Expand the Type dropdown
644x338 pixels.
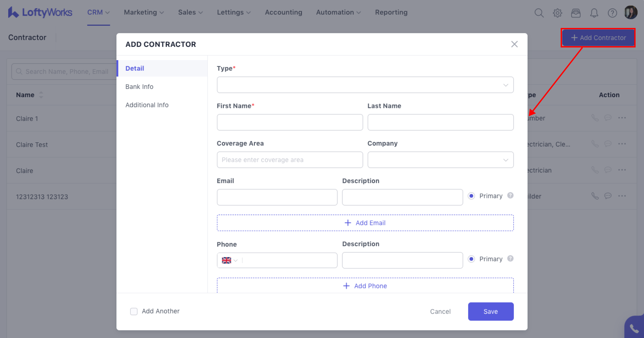365,85
